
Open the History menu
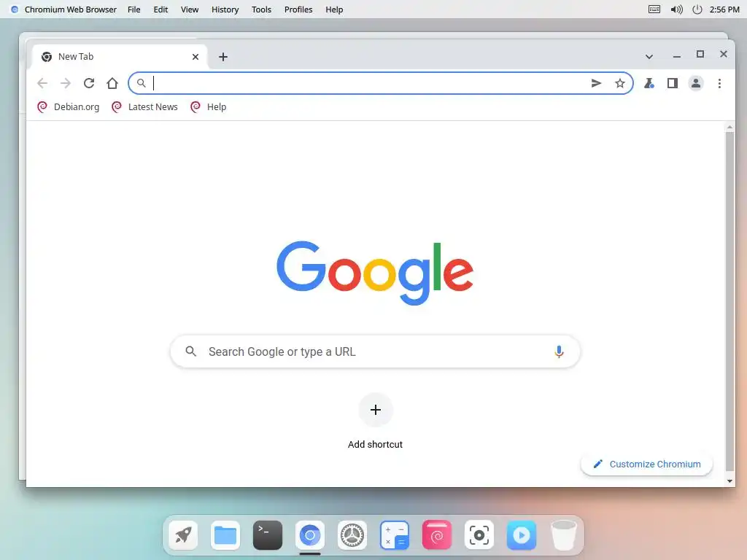[x=225, y=9]
